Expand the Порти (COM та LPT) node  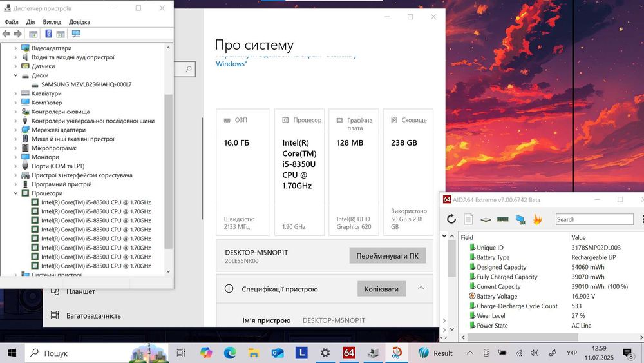[x=15, y=166]
